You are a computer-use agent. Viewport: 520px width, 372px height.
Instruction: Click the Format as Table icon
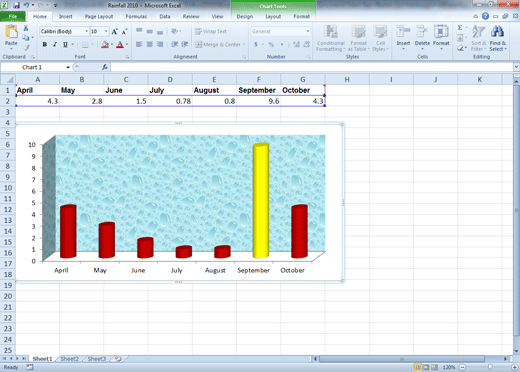(x=358, y=32)
